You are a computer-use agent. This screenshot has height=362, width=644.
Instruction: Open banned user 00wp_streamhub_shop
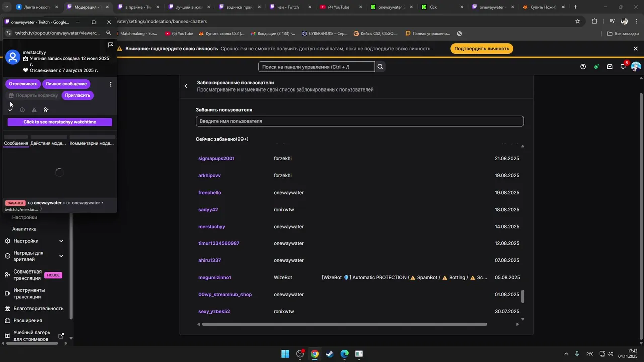[225, 295]
